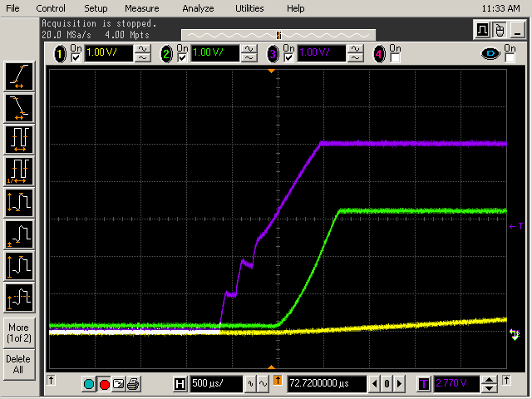Expand the bottom-right up-arrow panel toggle
This screenshot has width=532, height=399.
point(506,381)
